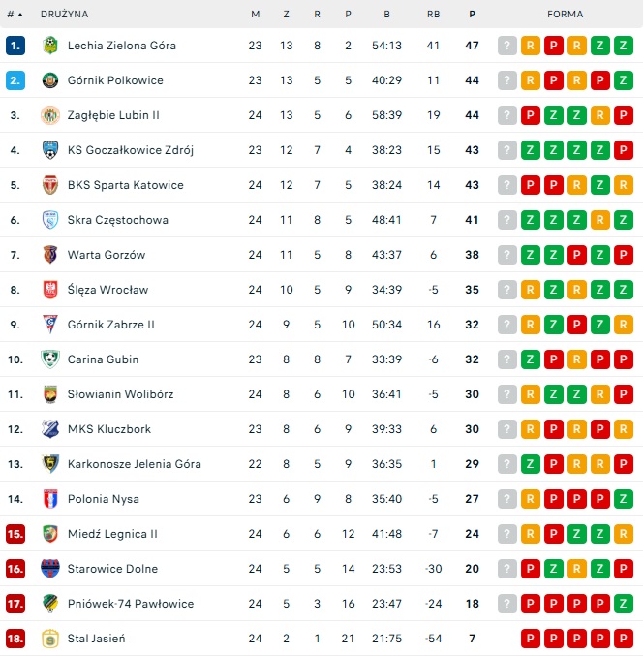Image resolution: width=644 pixels, height=656 pixels.
Task: Click the FORMA column header
Action: point(565,15)
